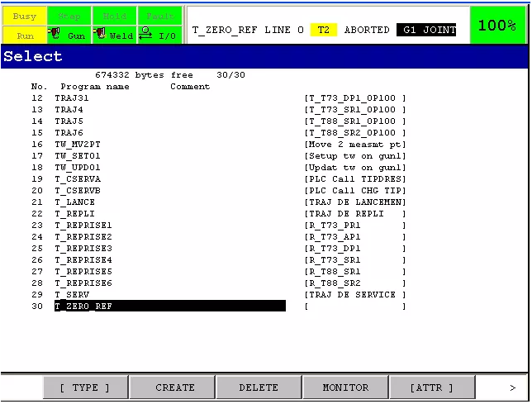The width and height of the screenshot is (532, 404).
Task: Click comment [Updat tw on gun1]
Action: coord(355,167)
